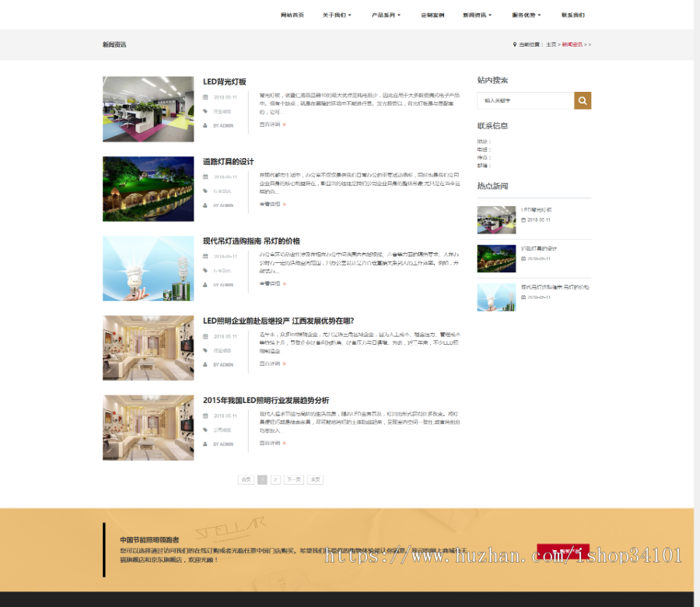
Task: Select 定制案例 in the top navigation
Action: point(432,14)
